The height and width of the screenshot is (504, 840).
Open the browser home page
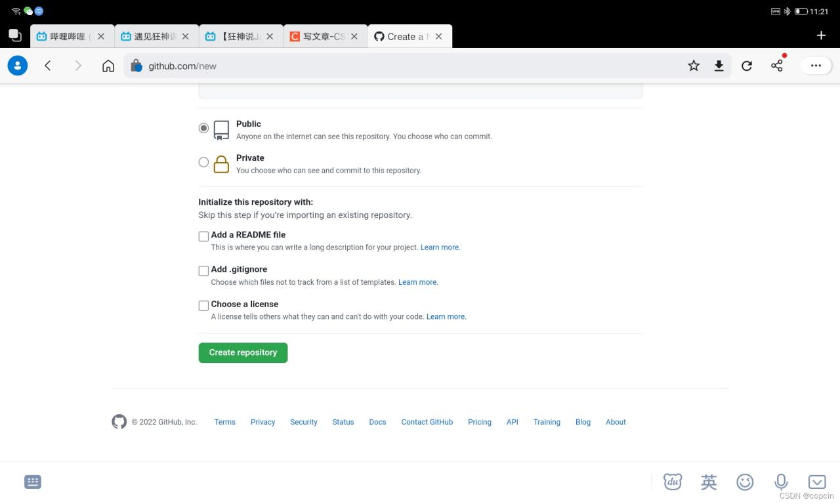(108, 66)
